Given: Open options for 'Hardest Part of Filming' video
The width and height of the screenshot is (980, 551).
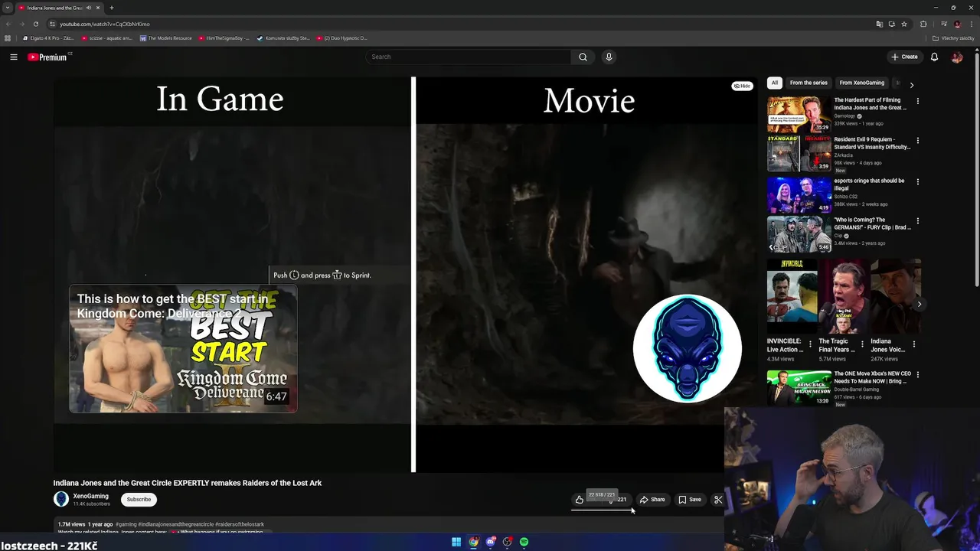Looking at the screenshot, I should tap(918, 101).
